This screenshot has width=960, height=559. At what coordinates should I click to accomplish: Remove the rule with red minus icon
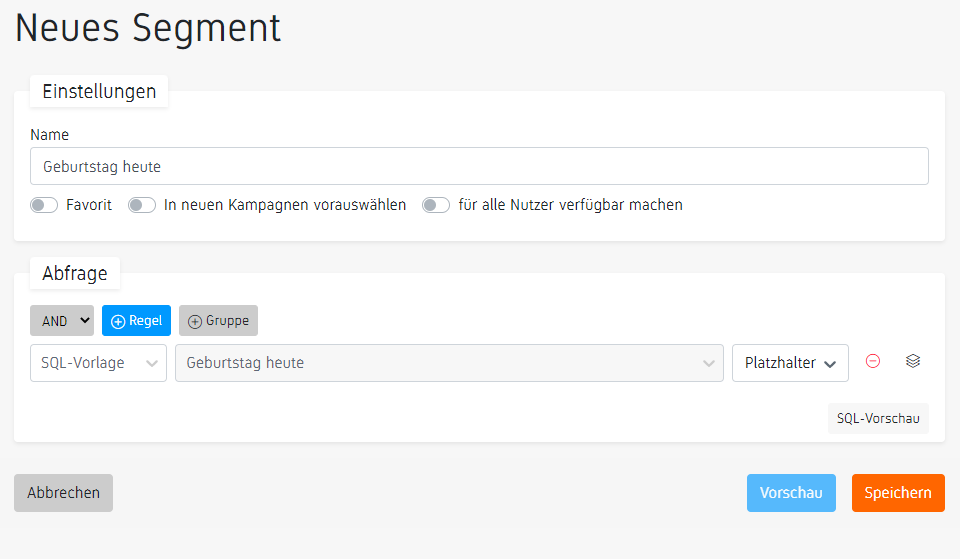873,362
